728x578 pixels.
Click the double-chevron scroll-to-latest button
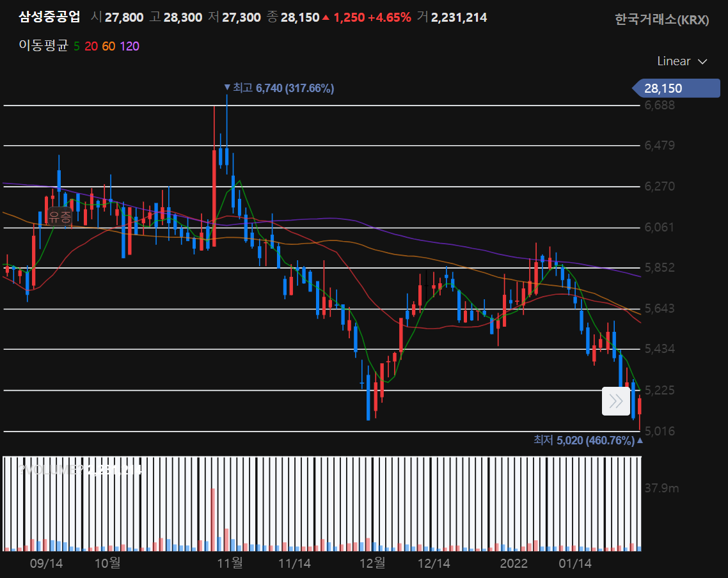coord(616,401)
